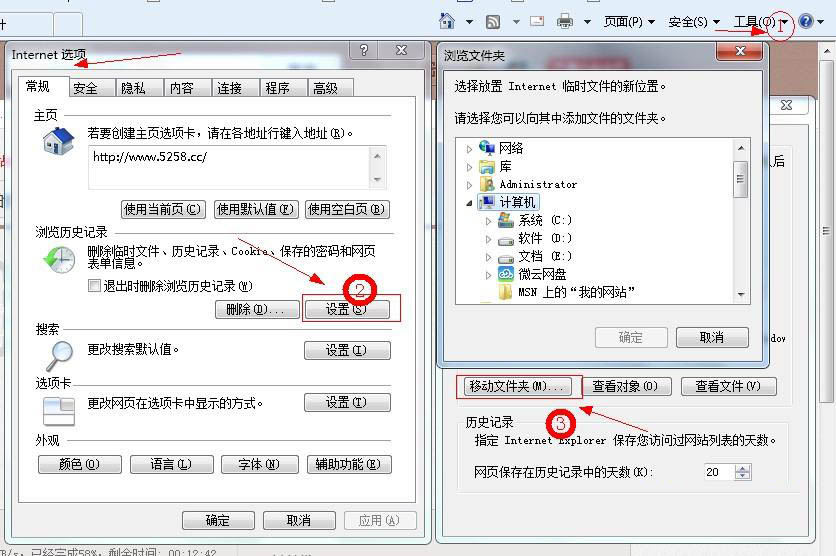Click the Help question mark icon

click(806, 21)
